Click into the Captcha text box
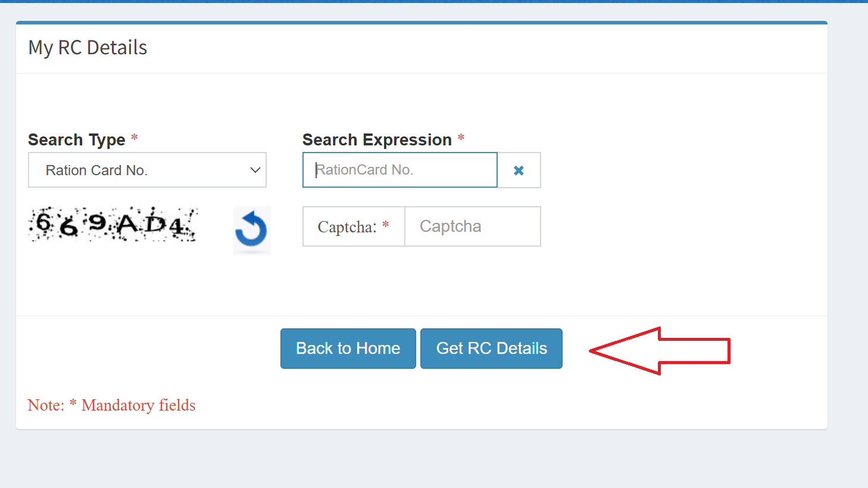This screenshot has height=488, width=868. (472, 226)
